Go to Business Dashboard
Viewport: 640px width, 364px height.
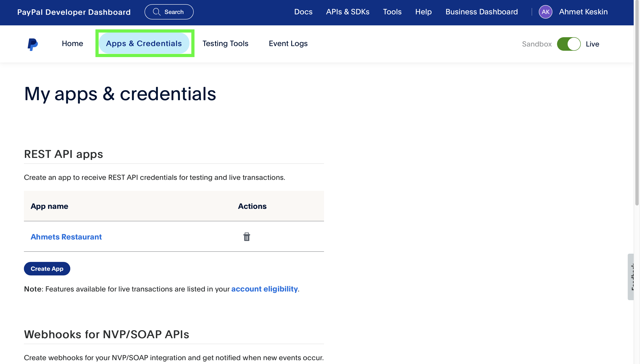tap(481, 12)
